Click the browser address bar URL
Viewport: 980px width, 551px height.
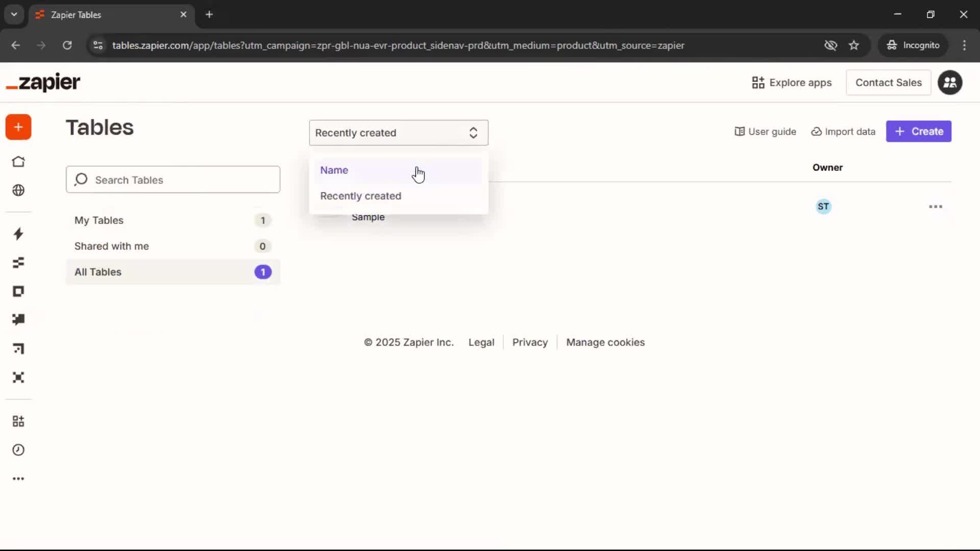coord(398,45)
